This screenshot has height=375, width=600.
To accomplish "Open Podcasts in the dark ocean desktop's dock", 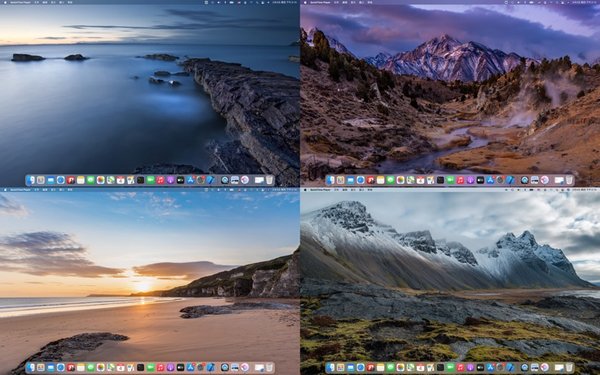I will [170, 180].
